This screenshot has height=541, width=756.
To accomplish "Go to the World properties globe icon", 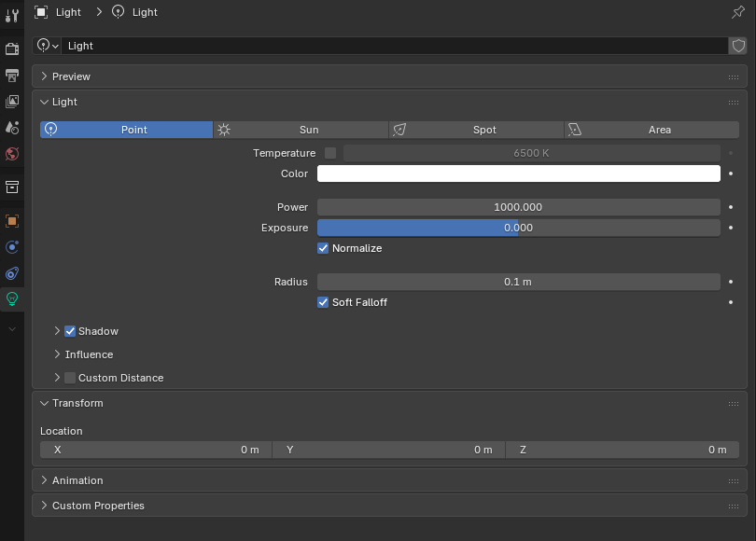I will pyautogui.click(x=11, y=154).
